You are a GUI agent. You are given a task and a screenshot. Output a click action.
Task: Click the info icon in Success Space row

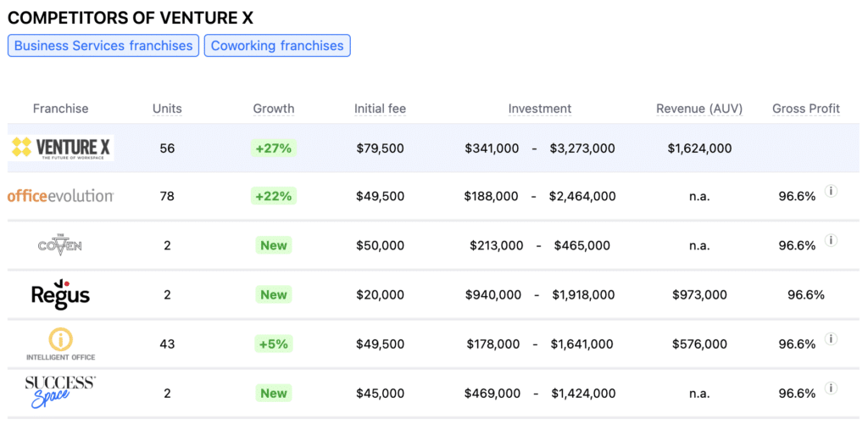click(x=831, y=388)
